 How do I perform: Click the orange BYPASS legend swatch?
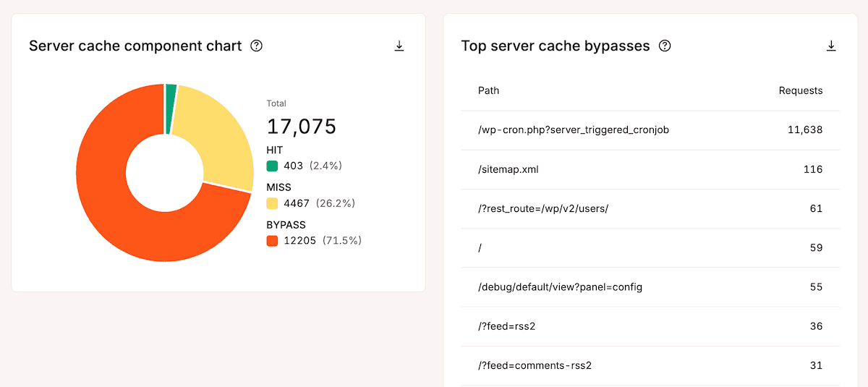pyautogui.click(x=272, y=240)
